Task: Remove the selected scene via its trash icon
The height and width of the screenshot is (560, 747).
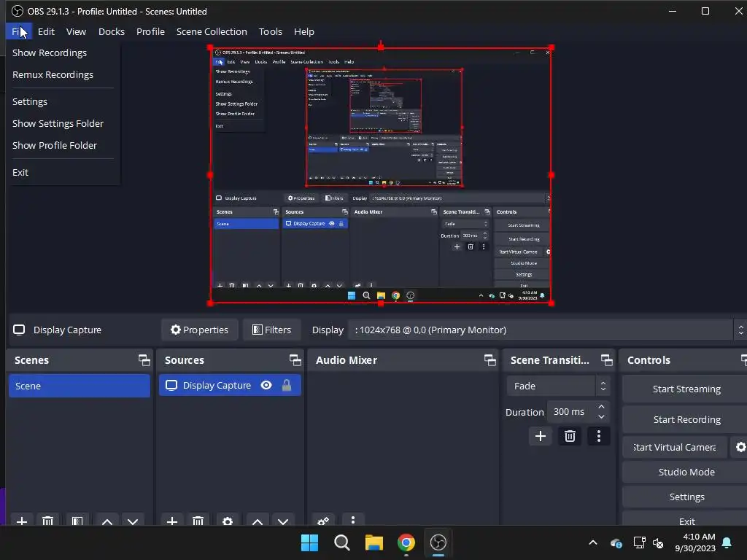Action: click(x=47, y=521)
